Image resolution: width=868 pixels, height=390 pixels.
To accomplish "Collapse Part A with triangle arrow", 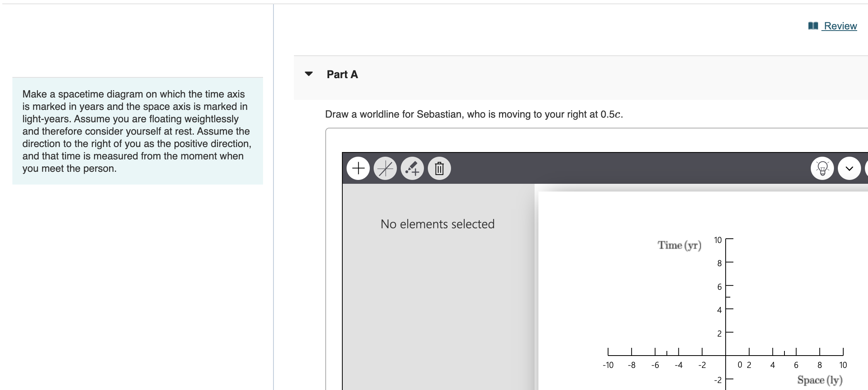I will (309, 74).
